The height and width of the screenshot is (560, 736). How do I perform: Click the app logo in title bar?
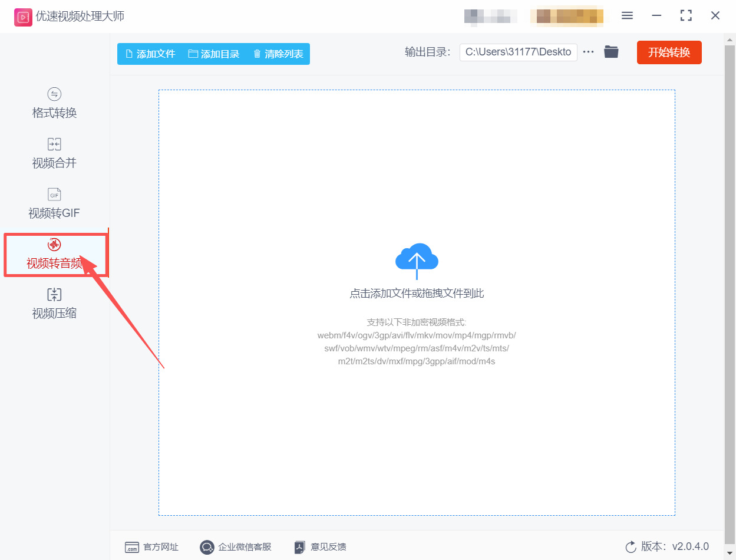23,17
